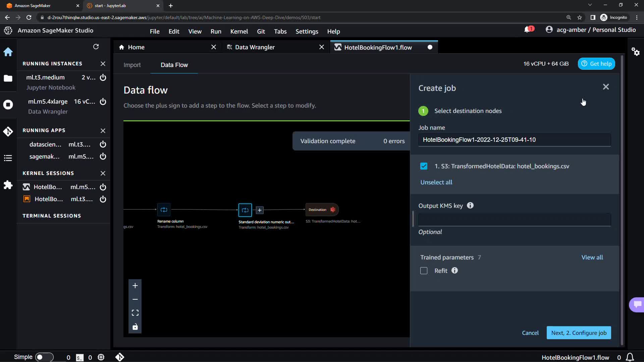Open the Kernel menu
This screenshot has height=362, width=644.
[239, 31]
